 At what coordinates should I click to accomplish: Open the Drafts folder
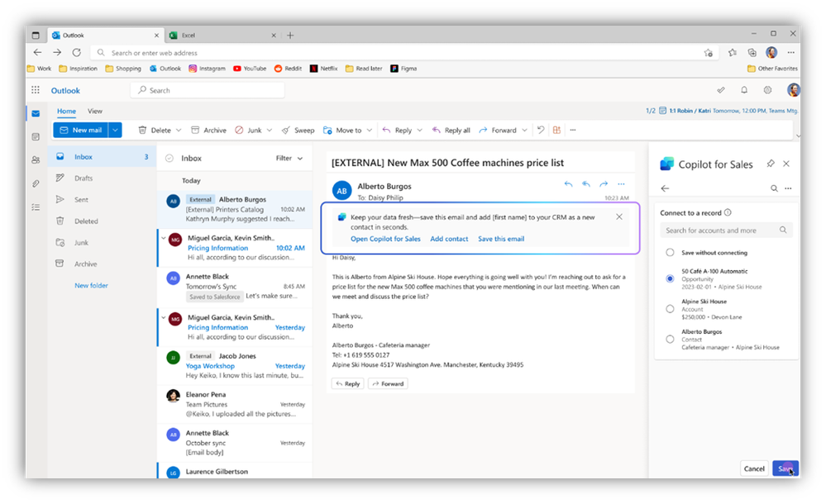point(102,178)
